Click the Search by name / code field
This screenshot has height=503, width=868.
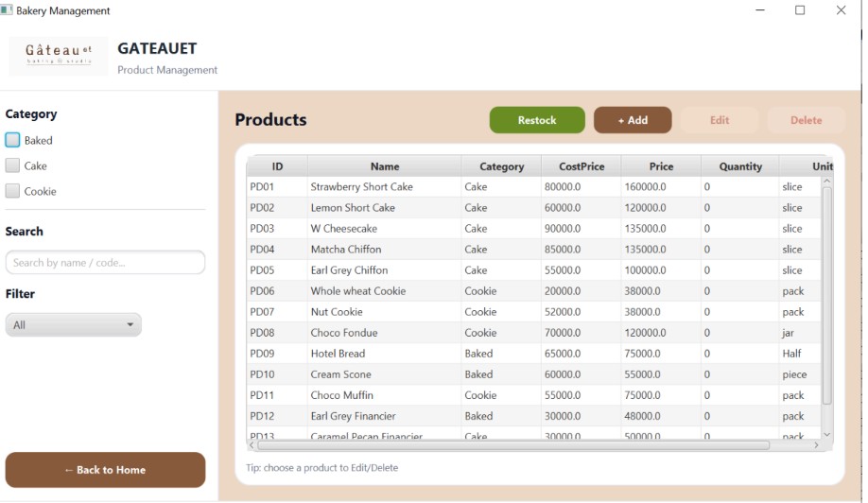[105, 263]
